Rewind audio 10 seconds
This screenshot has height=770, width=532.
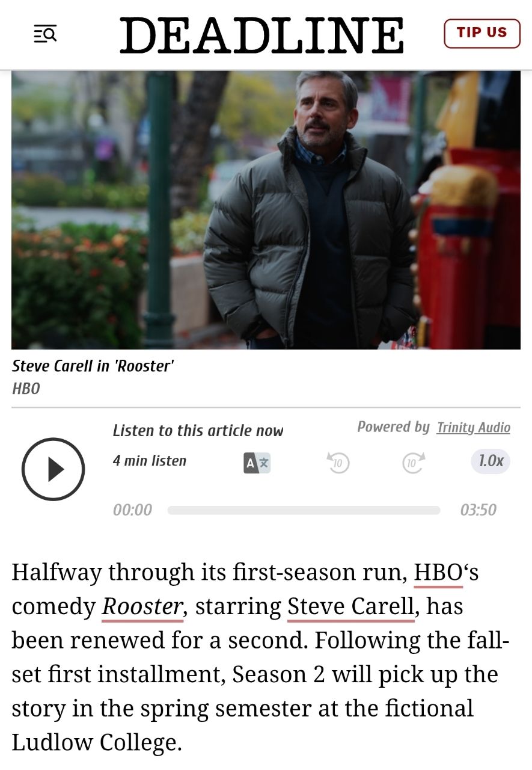coord(338,462)
